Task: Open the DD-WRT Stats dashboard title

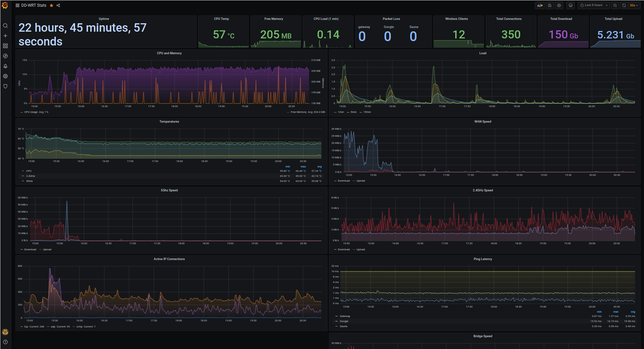Action: (x=34, y=5)
